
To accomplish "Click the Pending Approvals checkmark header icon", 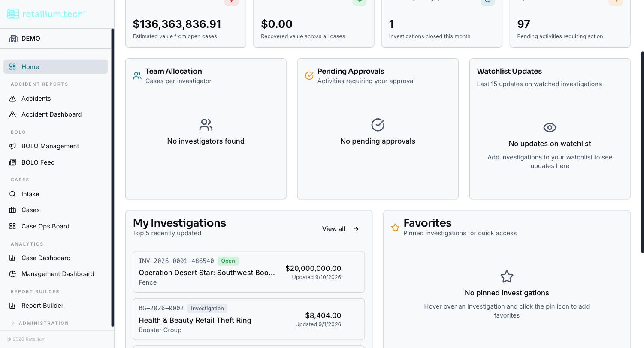I will [x=309, y=76].
